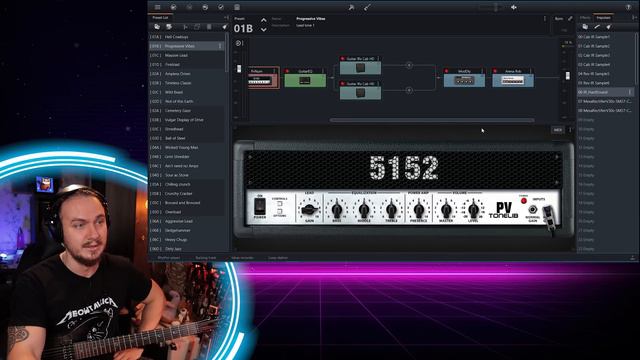This screenshot has width=640, height=360.
Task: Click the signal chain horizontal scrollbar
Action: [x=432, y=120]
